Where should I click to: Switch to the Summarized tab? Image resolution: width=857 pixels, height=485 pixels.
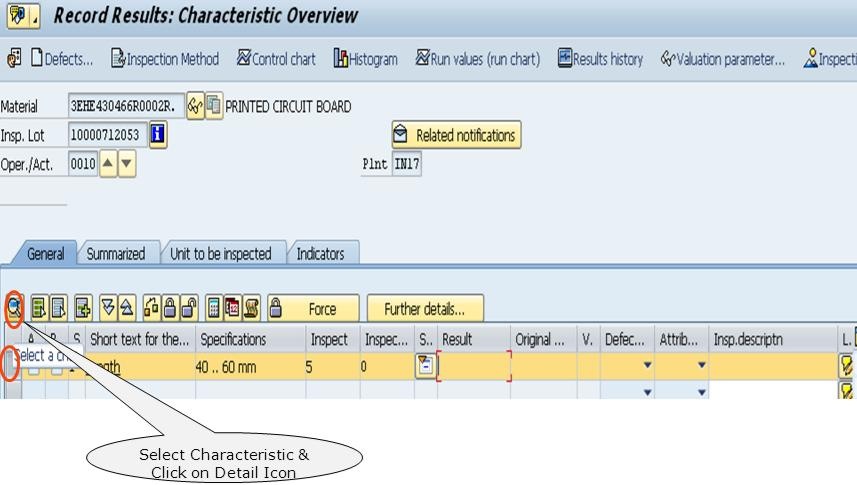coord(116,254)
